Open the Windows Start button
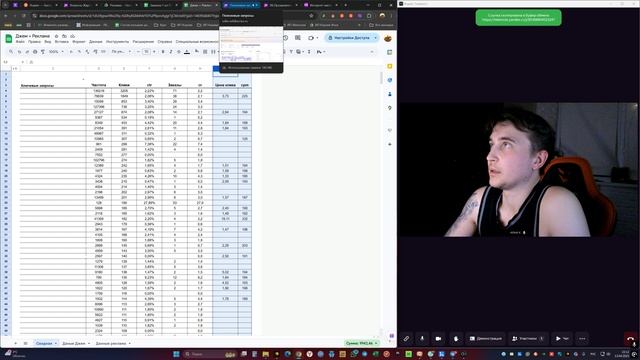Screen dimensions: 640x360 pyautogui.click(x=176, y=354)
